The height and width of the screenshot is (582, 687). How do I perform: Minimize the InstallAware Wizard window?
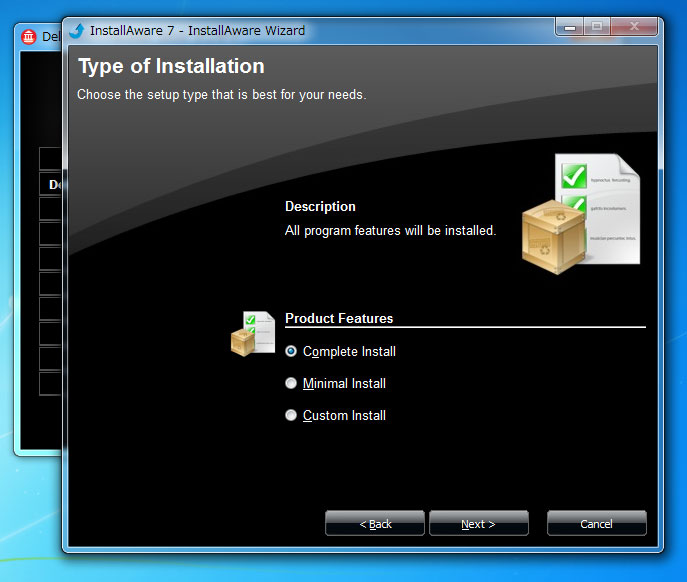[x=570, y=27]
